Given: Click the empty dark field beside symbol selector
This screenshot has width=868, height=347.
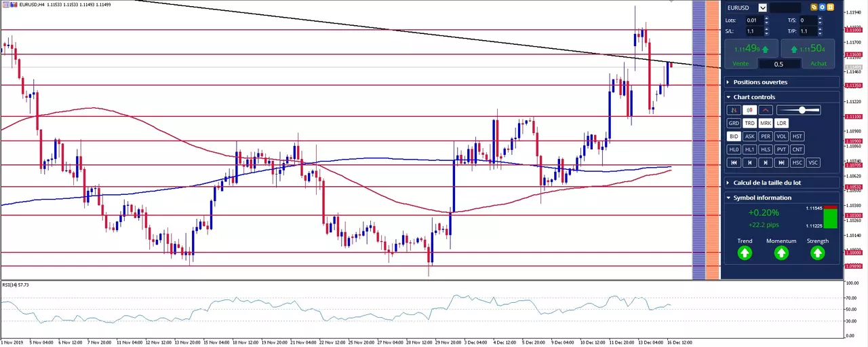Looking at the screenshot, I should (x=785, y=7).
